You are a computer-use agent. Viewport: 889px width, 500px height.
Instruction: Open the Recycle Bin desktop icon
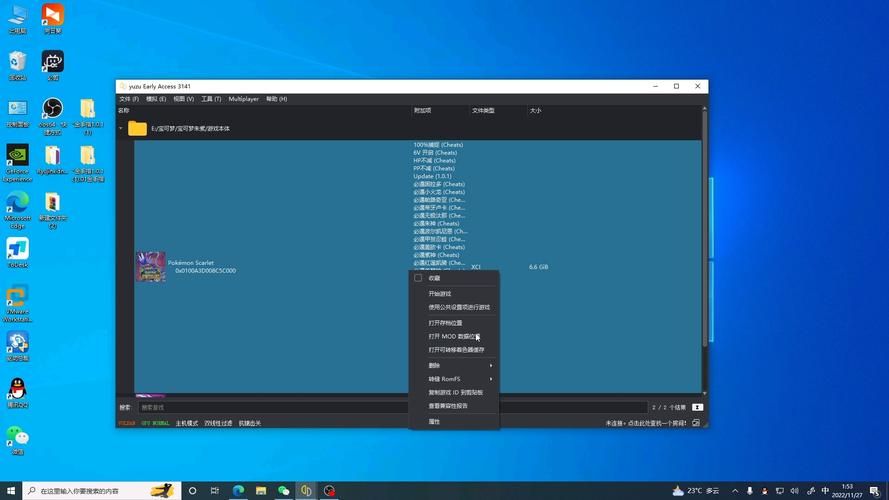point(18,66)
